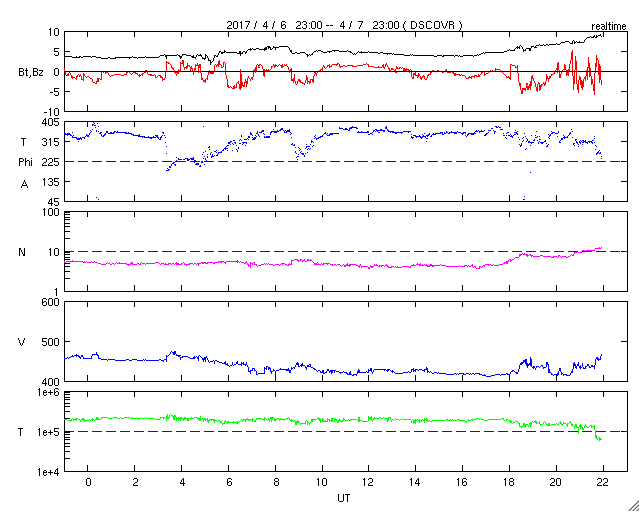Image resolution: width=640 pixels, height=512 pixels.
Task: Click the "N" density axis label
Action: (x=22, y=252)
